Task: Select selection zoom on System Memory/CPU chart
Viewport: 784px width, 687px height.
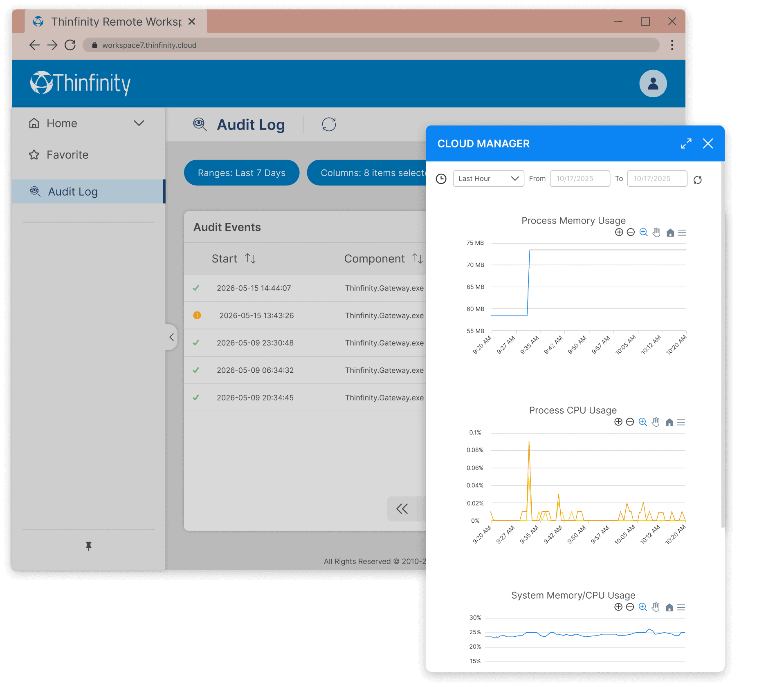Action: (x=642, y=607)
